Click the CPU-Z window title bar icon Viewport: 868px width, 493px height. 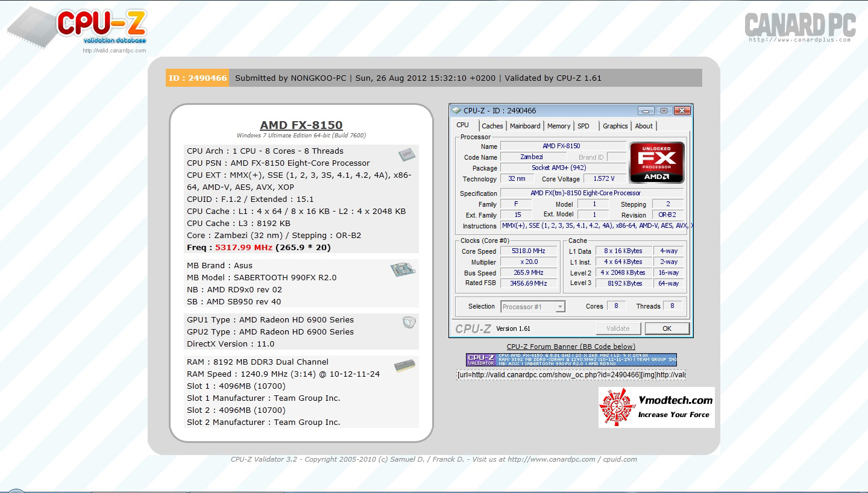pos(457,110)
